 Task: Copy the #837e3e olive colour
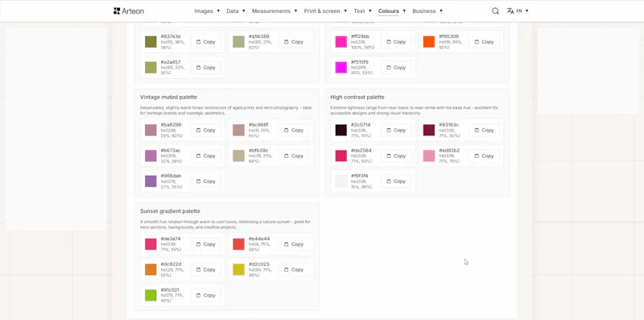(x=206, y=42)
